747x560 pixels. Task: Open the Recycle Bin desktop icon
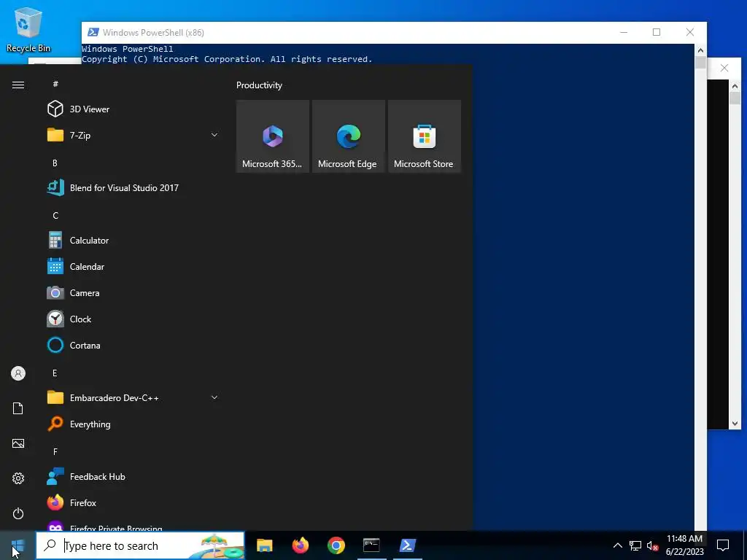point(28,29)
